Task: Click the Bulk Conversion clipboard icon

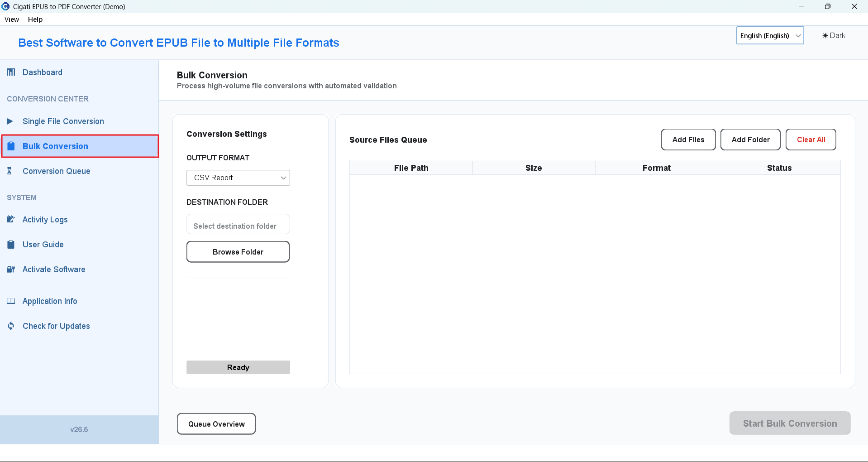Action: (11, 146)
